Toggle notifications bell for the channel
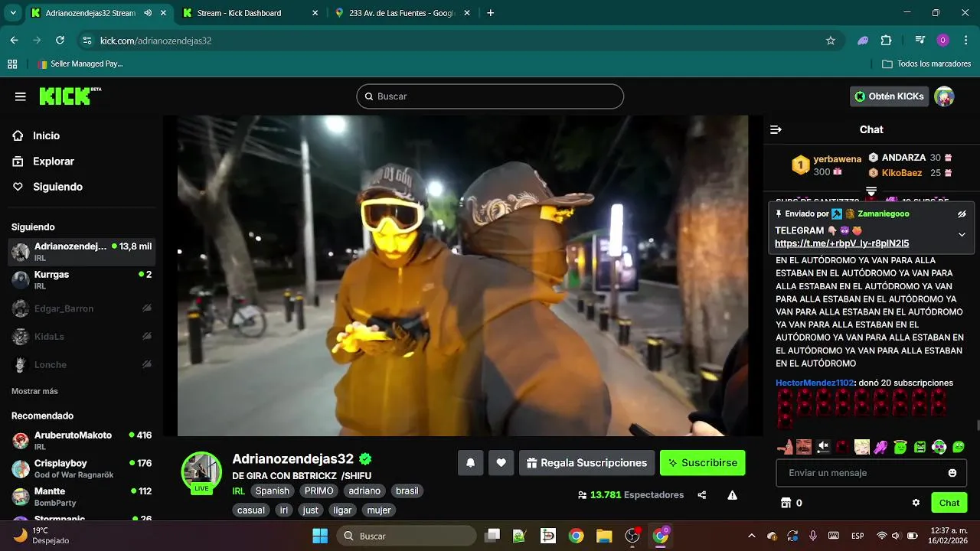Screen dimensions: 980x551 (x=470, y=462)
